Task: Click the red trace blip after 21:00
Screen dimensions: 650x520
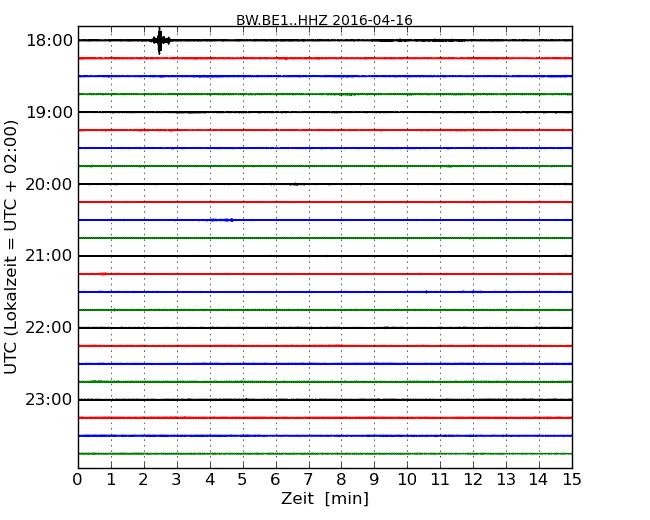Action: pos(103,274)
